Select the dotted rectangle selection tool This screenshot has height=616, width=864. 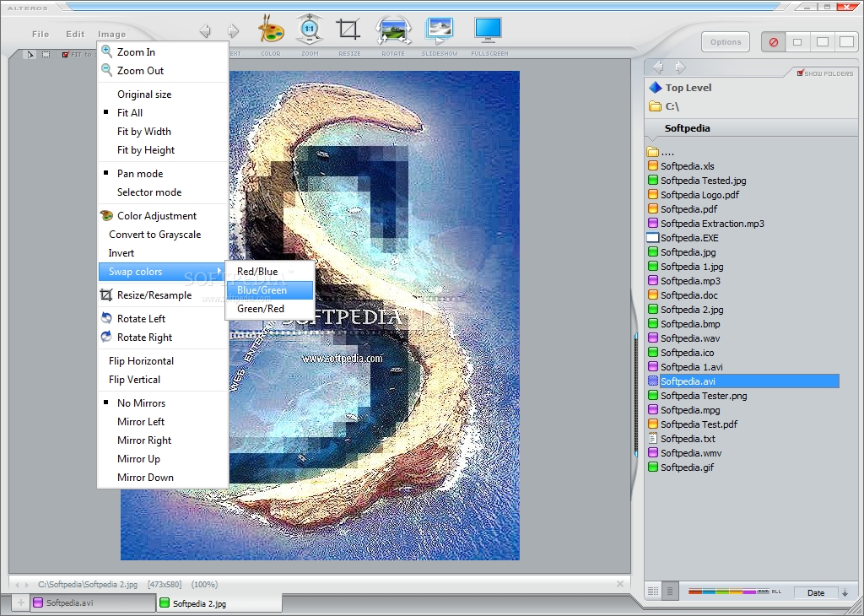tap(46, 54)
